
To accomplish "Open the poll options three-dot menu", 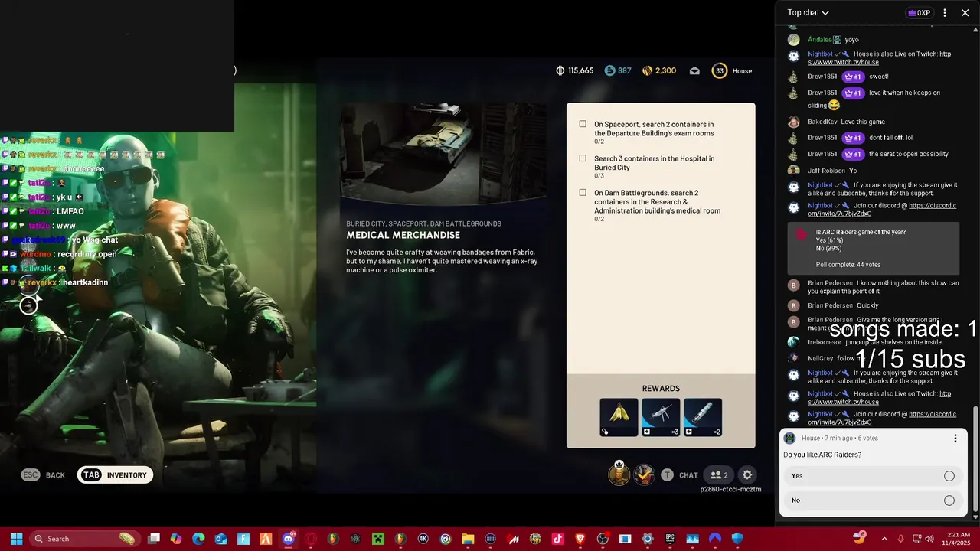I will pos(955,439).
